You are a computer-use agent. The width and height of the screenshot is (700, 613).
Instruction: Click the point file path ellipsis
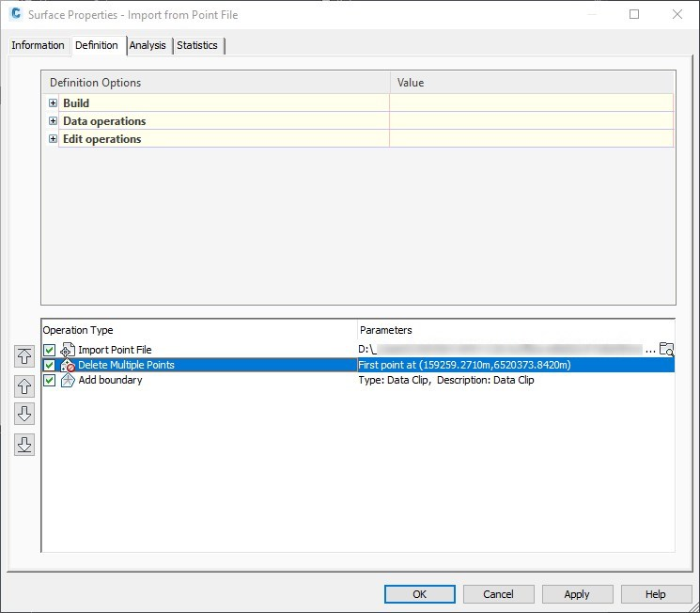pyautogui.click(x=650, y=351)
